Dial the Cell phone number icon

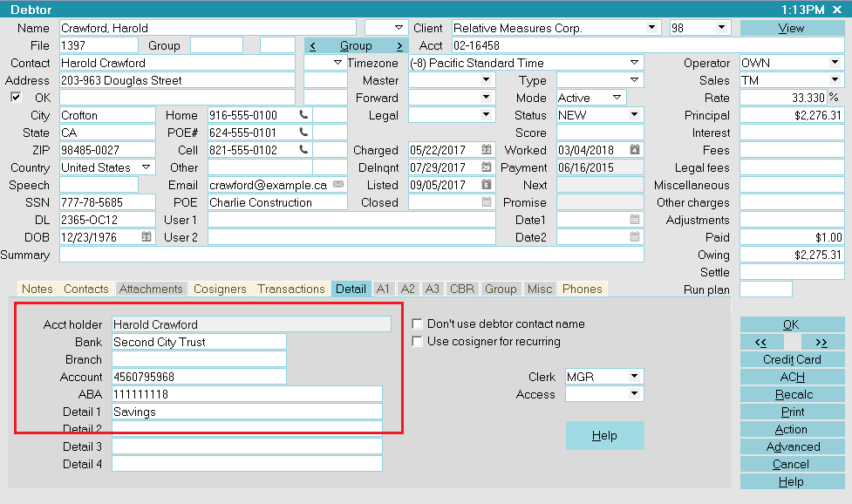tap(303, 150)
